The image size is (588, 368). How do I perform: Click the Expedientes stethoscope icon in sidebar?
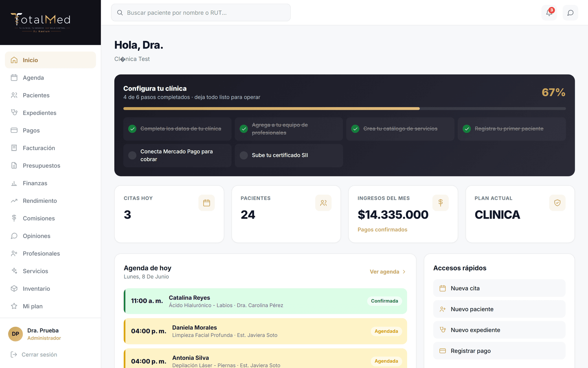pos(14,113)
